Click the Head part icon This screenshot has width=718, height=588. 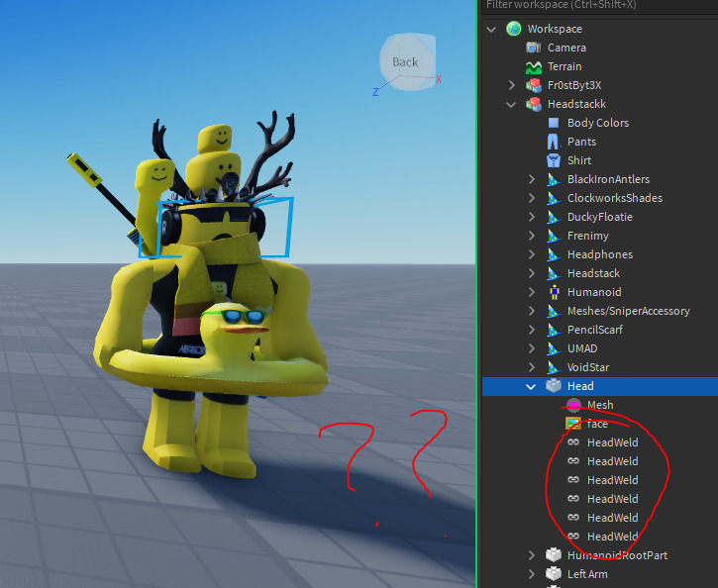554,386
